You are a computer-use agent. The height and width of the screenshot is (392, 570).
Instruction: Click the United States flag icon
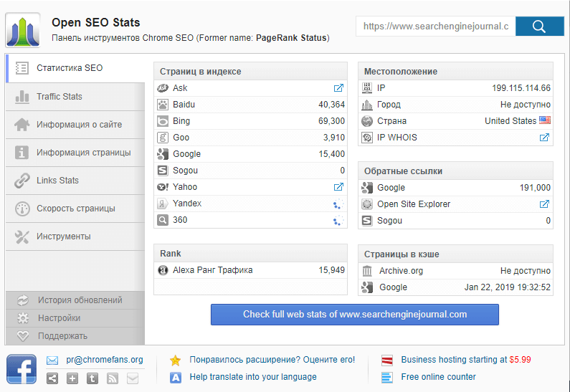545,120
